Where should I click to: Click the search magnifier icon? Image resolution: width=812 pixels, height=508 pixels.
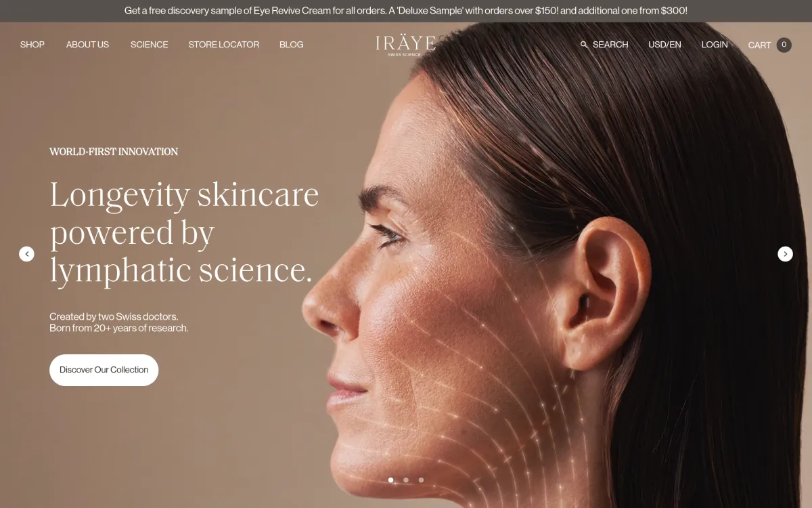pyautogui.click(x=584, y=45)
